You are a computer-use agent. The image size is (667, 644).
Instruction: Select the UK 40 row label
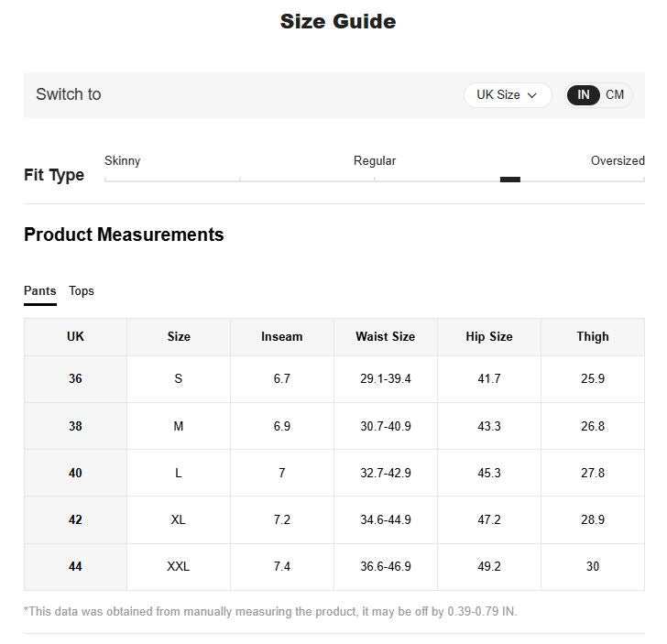coord(75,473)
